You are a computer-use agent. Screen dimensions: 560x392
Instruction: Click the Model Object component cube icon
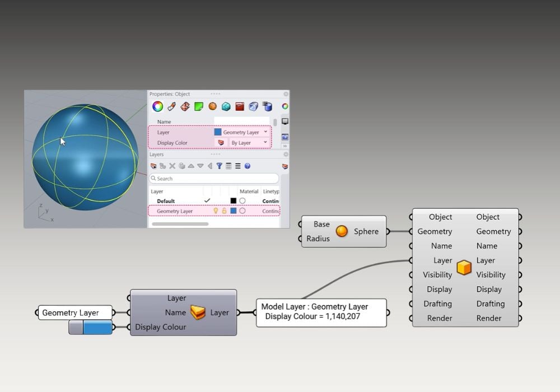click(x=464, y=268)
